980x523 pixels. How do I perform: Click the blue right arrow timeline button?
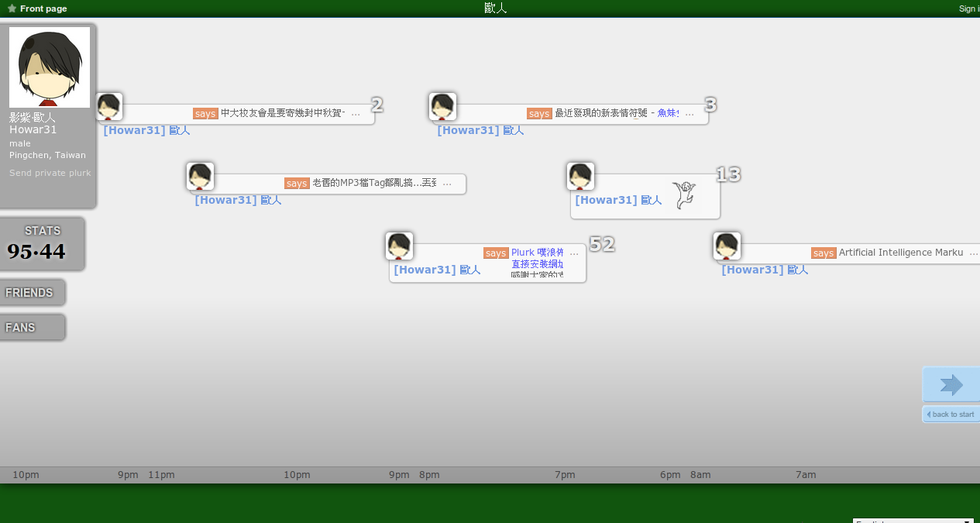tap(951, 385)
